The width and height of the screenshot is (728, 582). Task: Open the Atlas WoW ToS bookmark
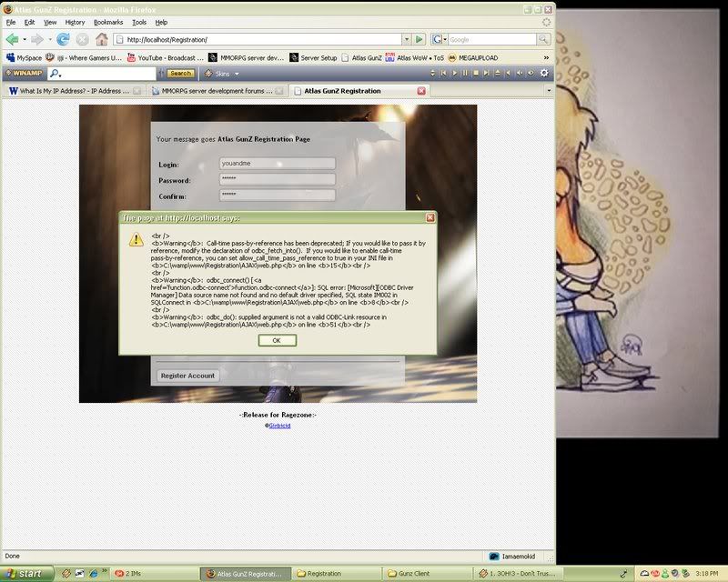415,58
